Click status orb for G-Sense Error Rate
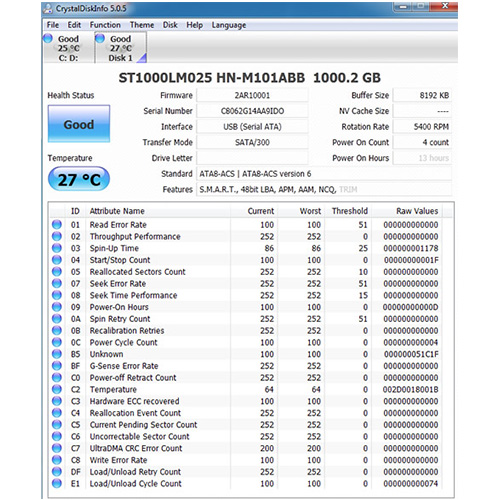Viewport: 500px width, 500px height. 57,366
